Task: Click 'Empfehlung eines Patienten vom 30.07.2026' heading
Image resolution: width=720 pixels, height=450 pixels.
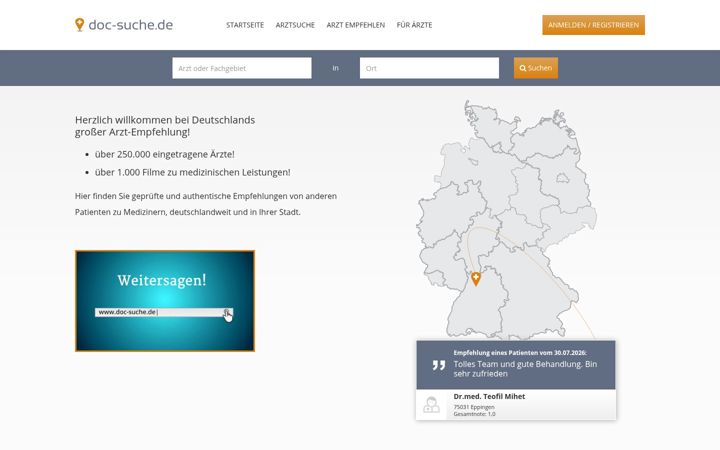Action: (520, 353)
